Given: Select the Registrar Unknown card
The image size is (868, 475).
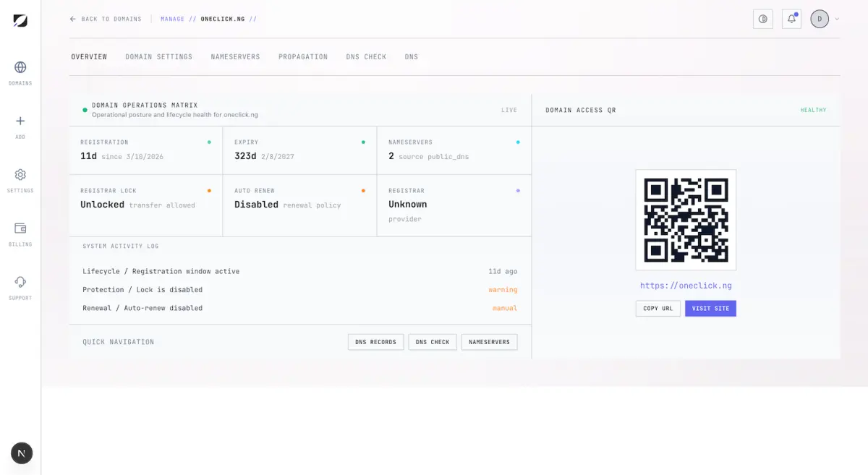Looking at the screenshot, I should point(454,205).
